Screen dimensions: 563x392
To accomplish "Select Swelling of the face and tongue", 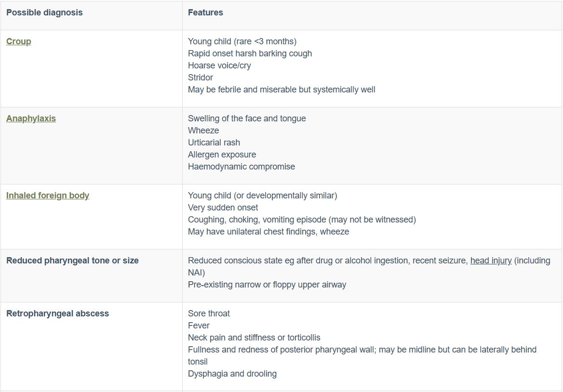I will 247,118.
